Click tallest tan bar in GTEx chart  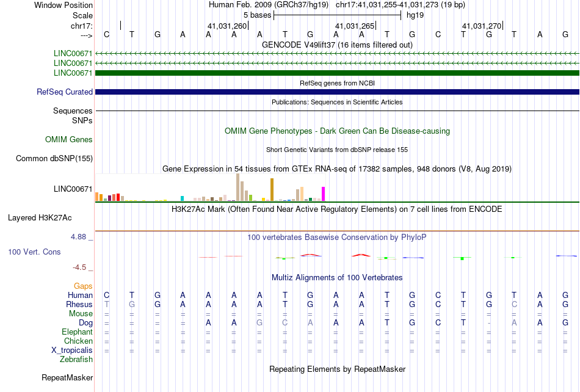[x=238, y=187]
